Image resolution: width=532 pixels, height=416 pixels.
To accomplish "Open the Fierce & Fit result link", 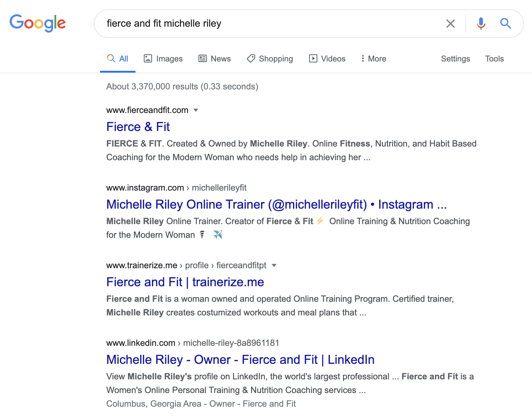I will [x=138, y=127].
